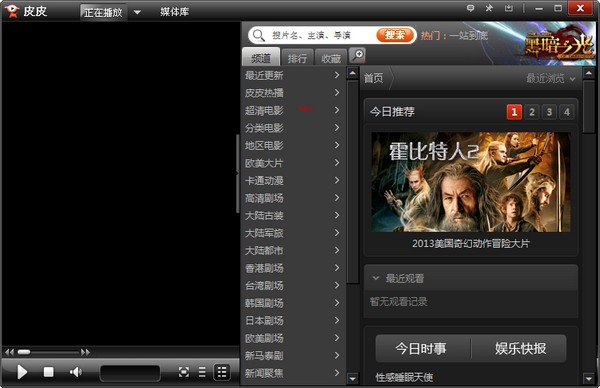Play the video with Play button

tap(22, 372)
